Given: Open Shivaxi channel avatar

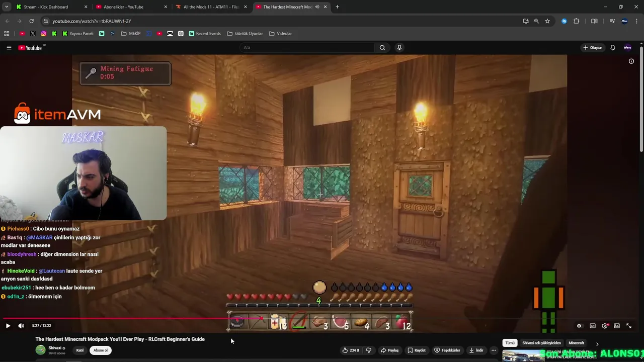Looking at the screenshot, I should coord(40,350).
